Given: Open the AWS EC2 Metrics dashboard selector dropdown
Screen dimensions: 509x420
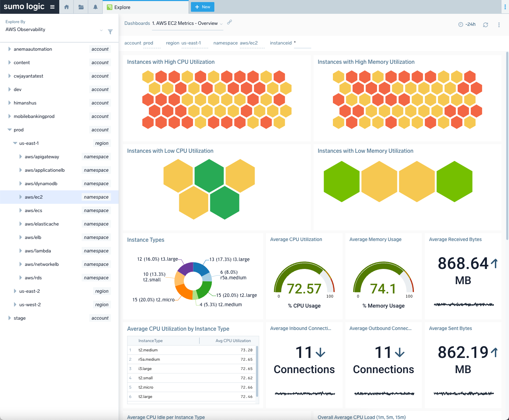Looking at the screenshot, I should [187, 23].
